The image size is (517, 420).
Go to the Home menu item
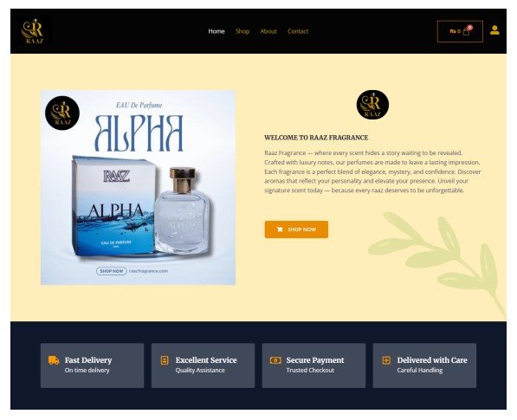(216, 31)
